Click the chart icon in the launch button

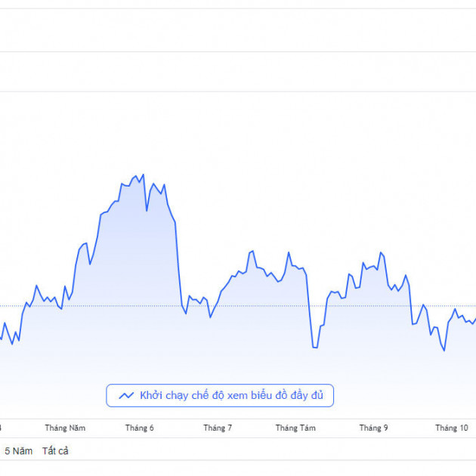[126, 395]
